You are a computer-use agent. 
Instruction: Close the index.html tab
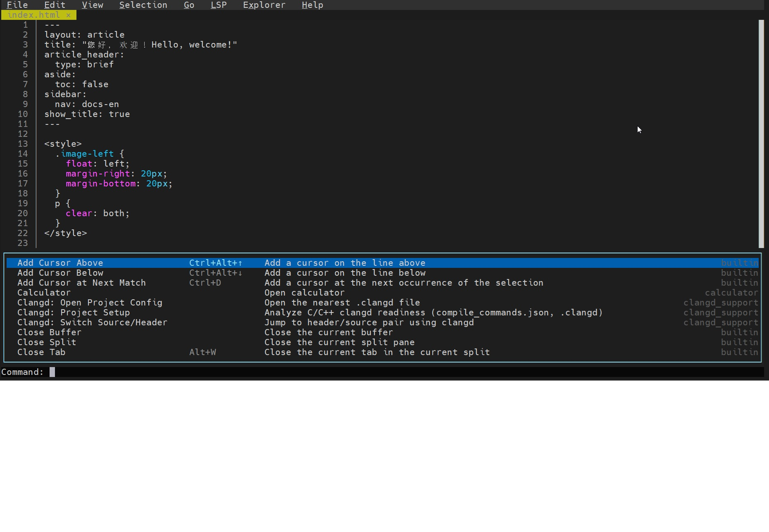tap(69, 15)
